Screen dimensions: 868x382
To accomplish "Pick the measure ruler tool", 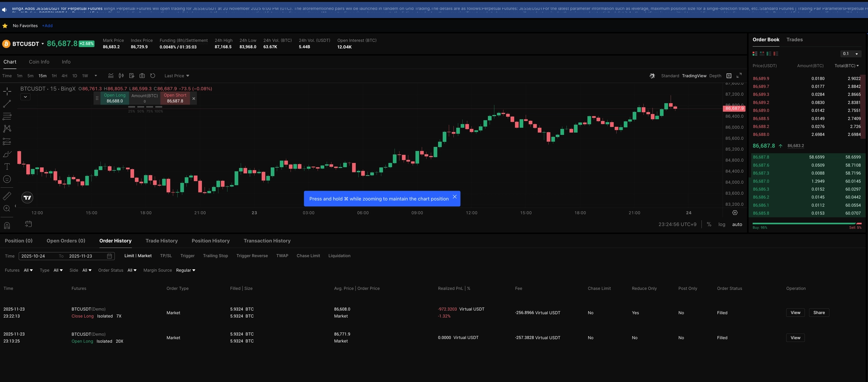I will (x=7, y=196).
